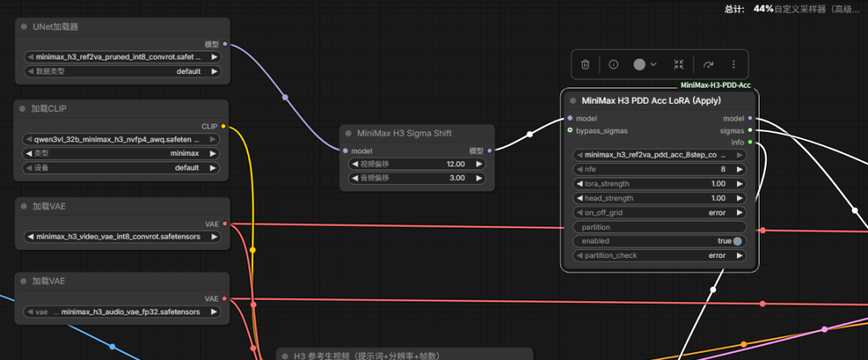Click the white link midpoint before LoRA node
Image resolution: width=868 pixels, height=360 pixels.
[x=530, y=134]
